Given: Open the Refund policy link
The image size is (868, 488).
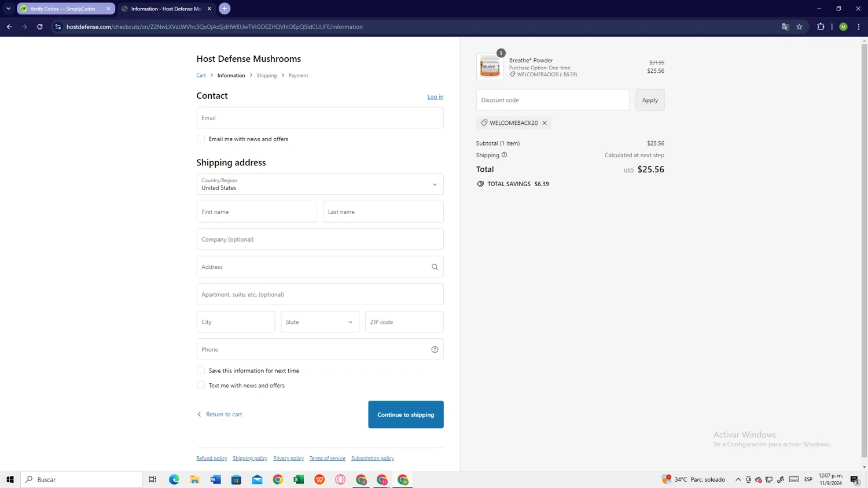Looking at the screenshot, I should pos(212,459).
